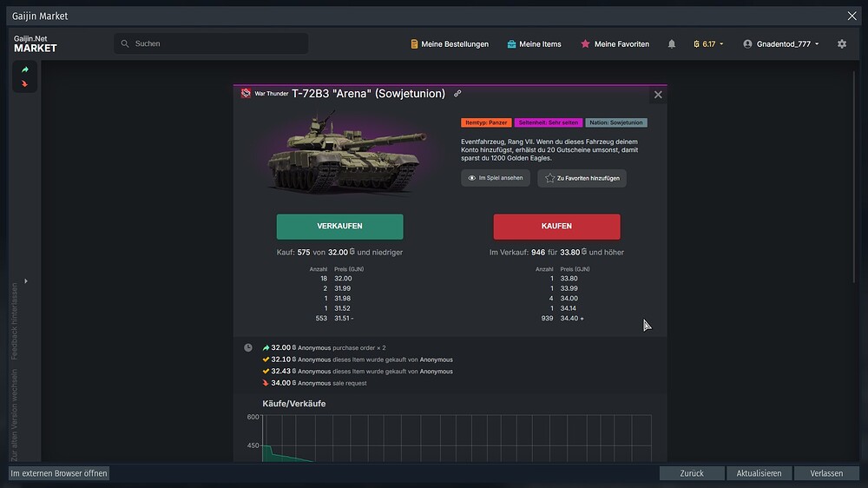This screenshot has height=488, width=868.
Task: Click the red sell-orders arrow in sidebar
Action: pos(25,84)
